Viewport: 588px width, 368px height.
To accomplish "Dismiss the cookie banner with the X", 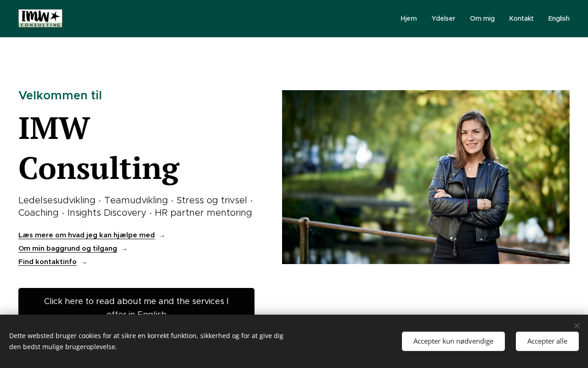I will [577, 326].
